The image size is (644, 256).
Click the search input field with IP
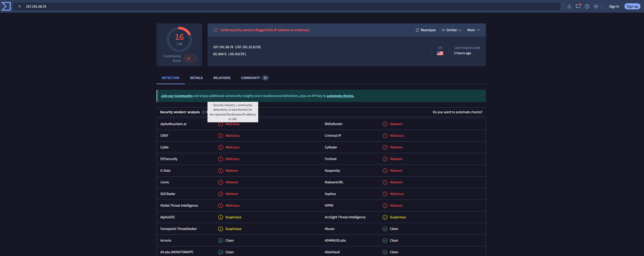coord(287,7)
